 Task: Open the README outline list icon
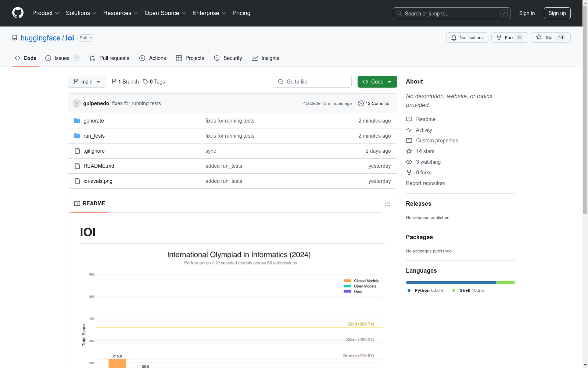tap(388, 204)
